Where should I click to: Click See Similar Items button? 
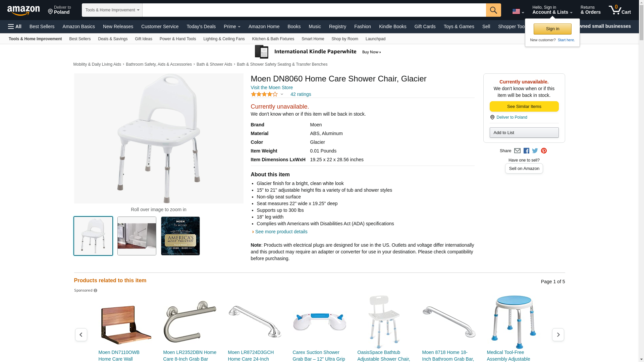pos(524,107)
